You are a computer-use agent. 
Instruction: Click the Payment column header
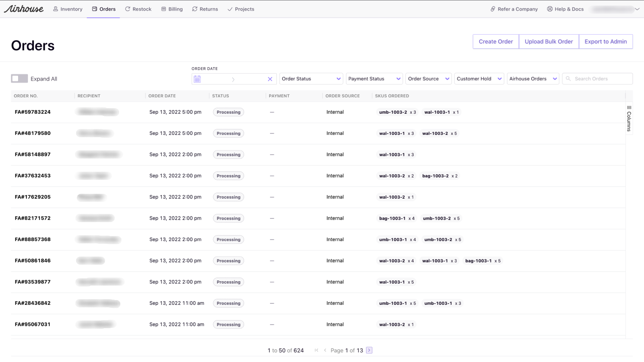pos(279,96)
